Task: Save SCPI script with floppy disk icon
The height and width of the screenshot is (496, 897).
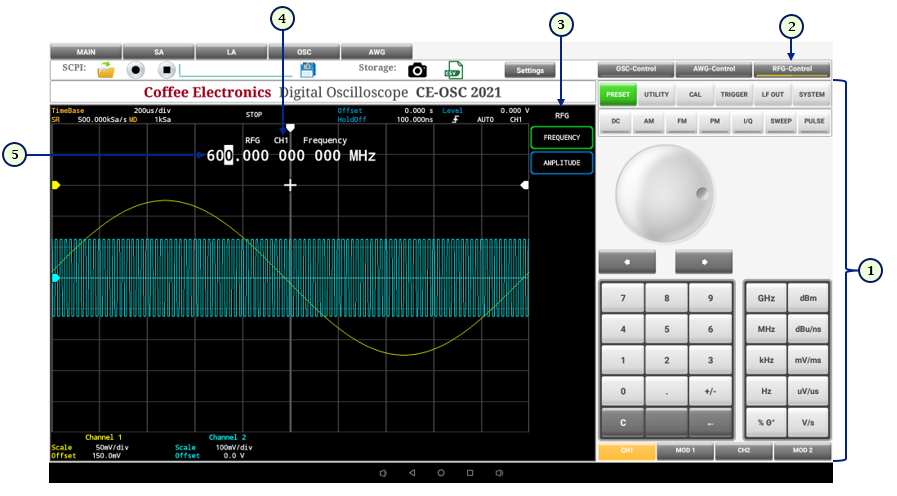Action: (308, 69)
